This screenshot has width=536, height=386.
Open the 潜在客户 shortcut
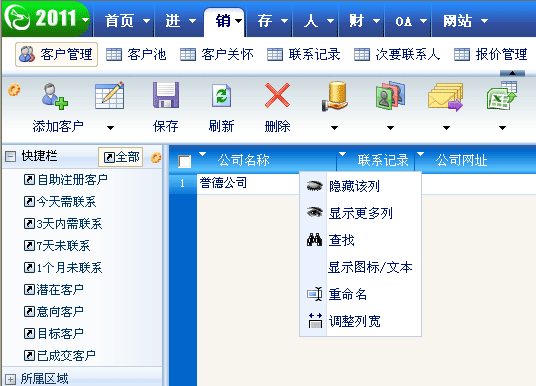tap(54, 290)
